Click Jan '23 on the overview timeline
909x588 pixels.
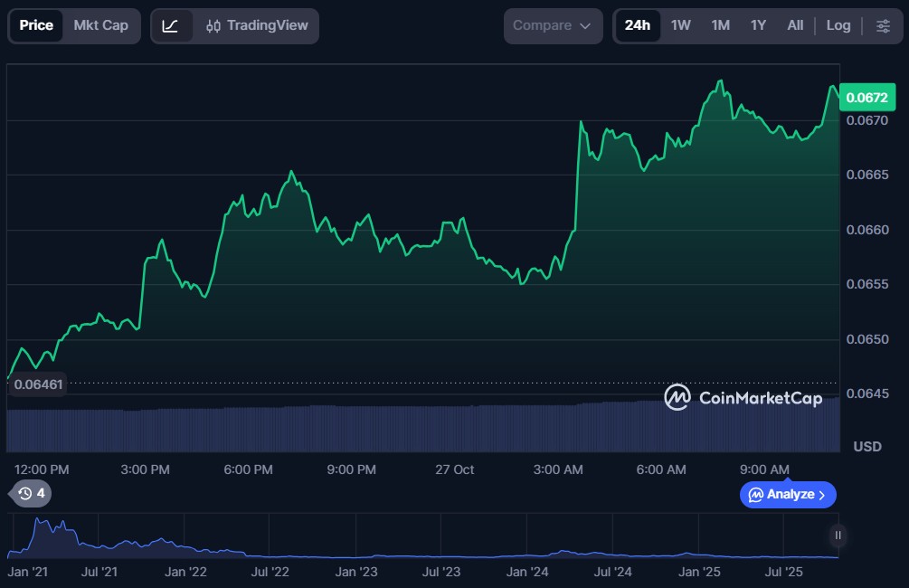356,572
